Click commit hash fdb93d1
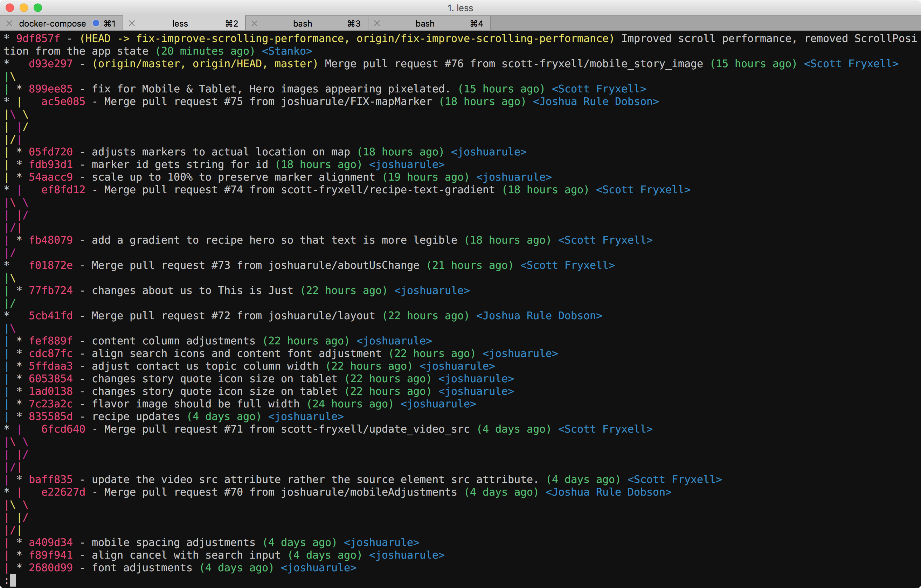Screen dimensions: 921x588 click(50, 165)
